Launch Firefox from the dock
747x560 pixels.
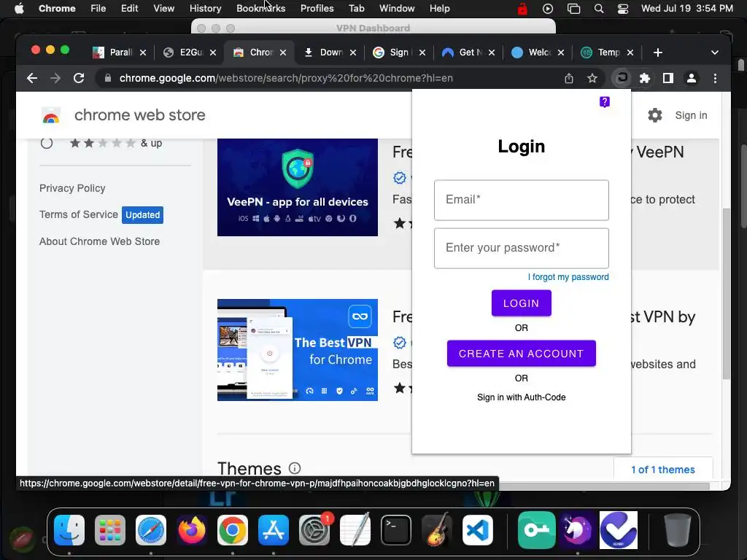point(192,530)
